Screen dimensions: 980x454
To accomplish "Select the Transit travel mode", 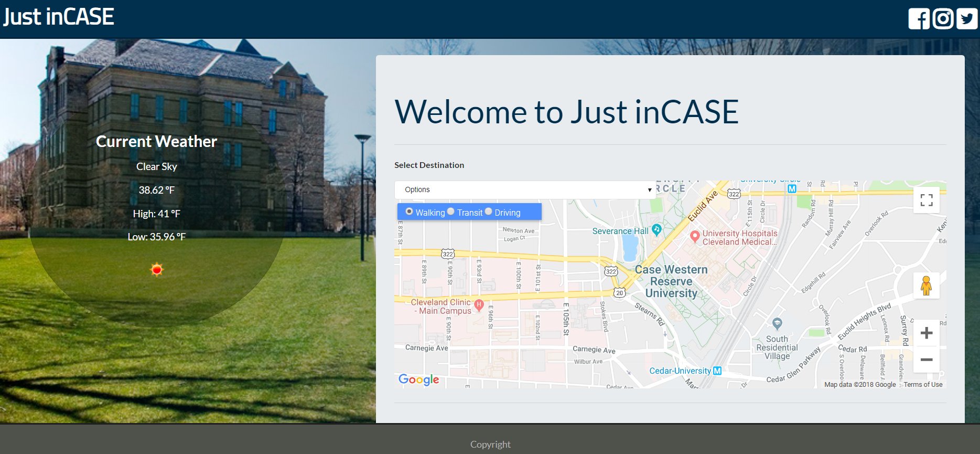I will click(450, 212).
